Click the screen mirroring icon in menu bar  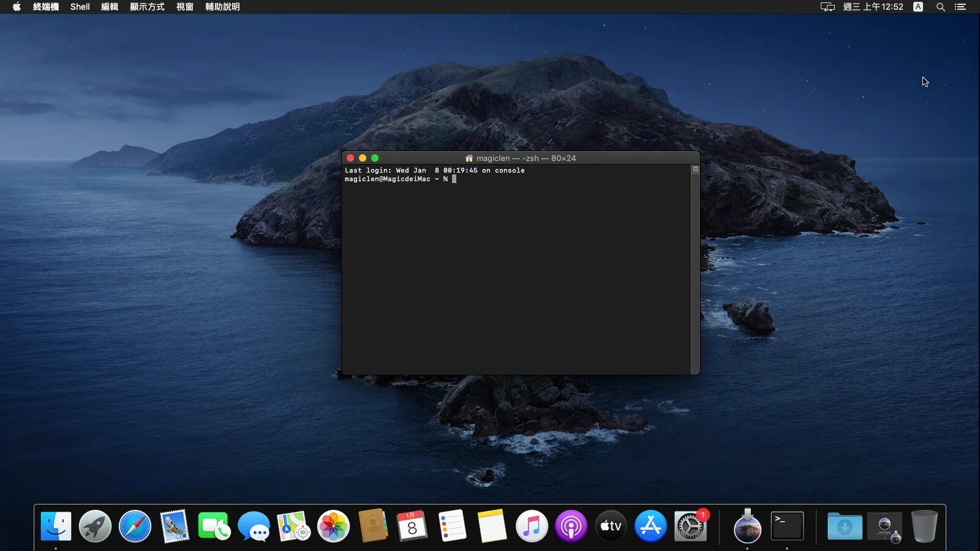(x=827, y=7)
